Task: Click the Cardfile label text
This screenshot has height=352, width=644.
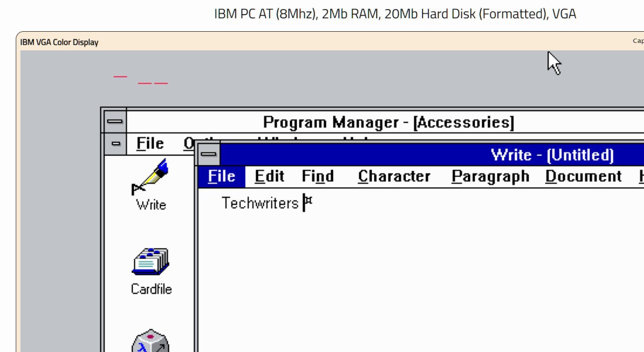Action: click(151, 289)
